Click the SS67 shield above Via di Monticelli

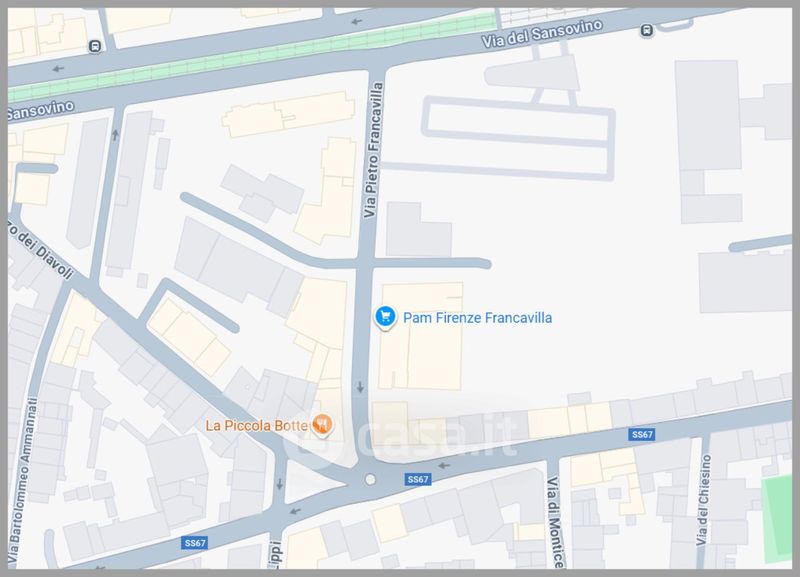[641, 434]
